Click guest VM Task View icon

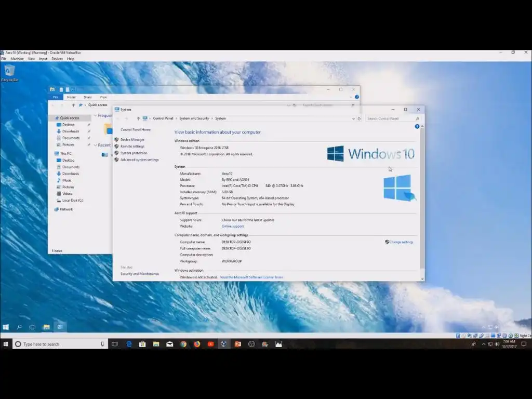click(x=32, y=327)
